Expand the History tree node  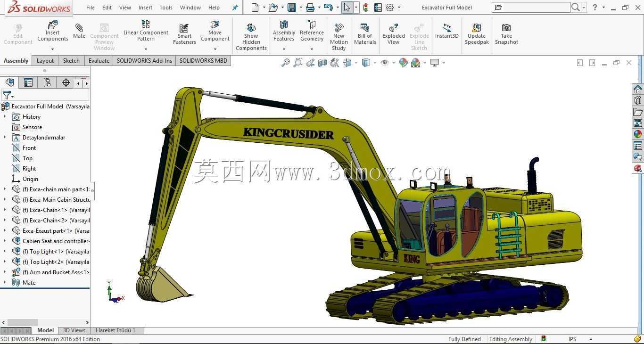[x=5, y=116]
